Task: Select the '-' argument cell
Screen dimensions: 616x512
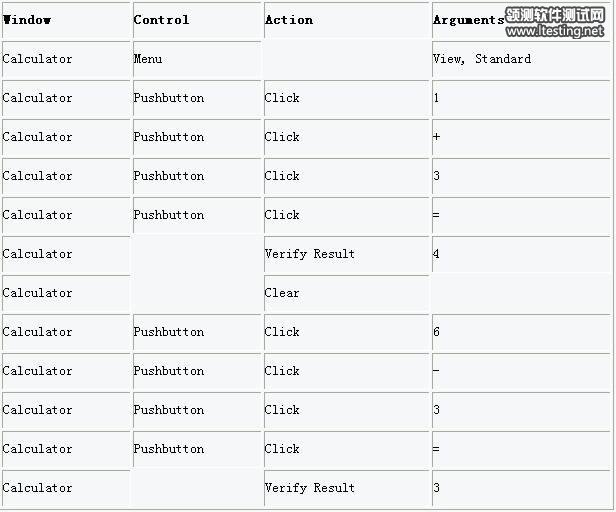Action: point(437,371)
